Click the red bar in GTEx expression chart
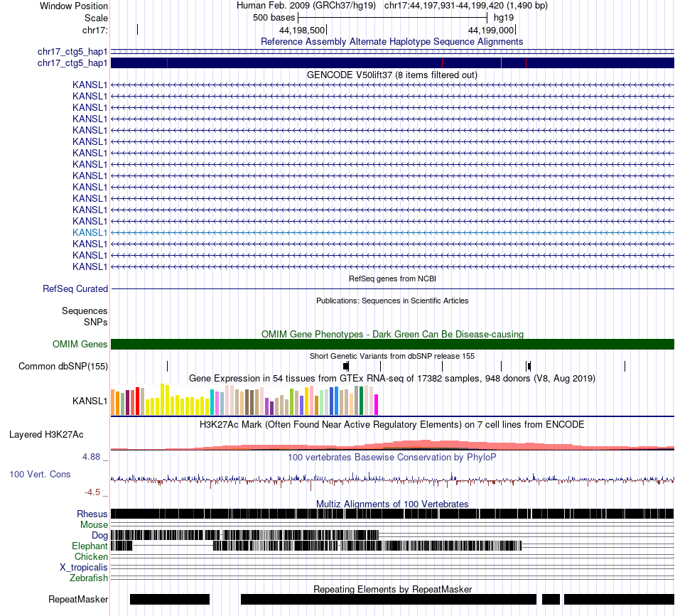 coord(137,401)
